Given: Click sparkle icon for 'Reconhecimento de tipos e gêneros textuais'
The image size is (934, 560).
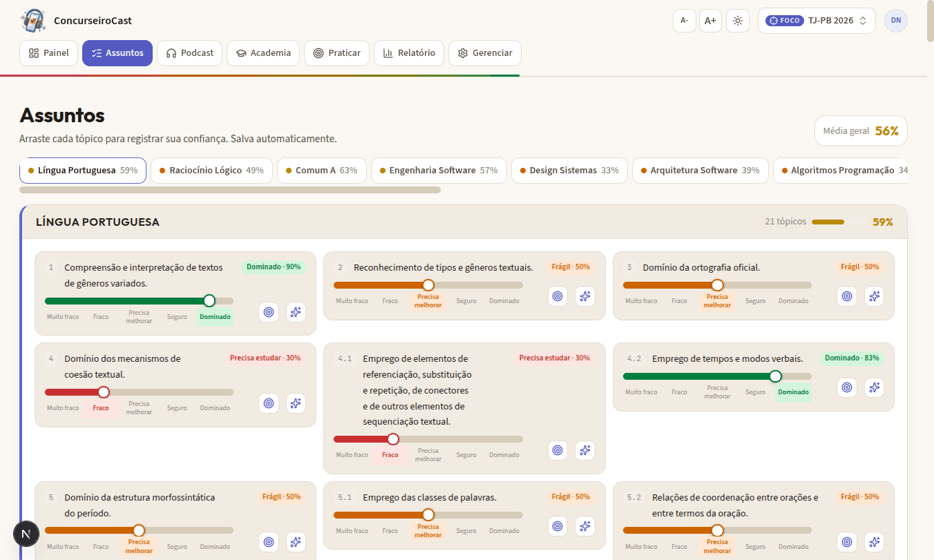Looking at the screenshot, I should click(x=585, y=296).
